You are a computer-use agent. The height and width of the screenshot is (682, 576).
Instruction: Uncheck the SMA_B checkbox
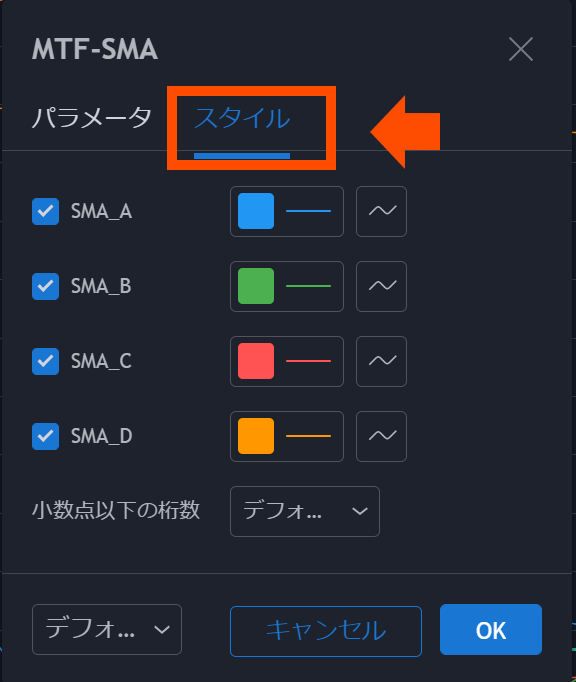coord(45,286)
